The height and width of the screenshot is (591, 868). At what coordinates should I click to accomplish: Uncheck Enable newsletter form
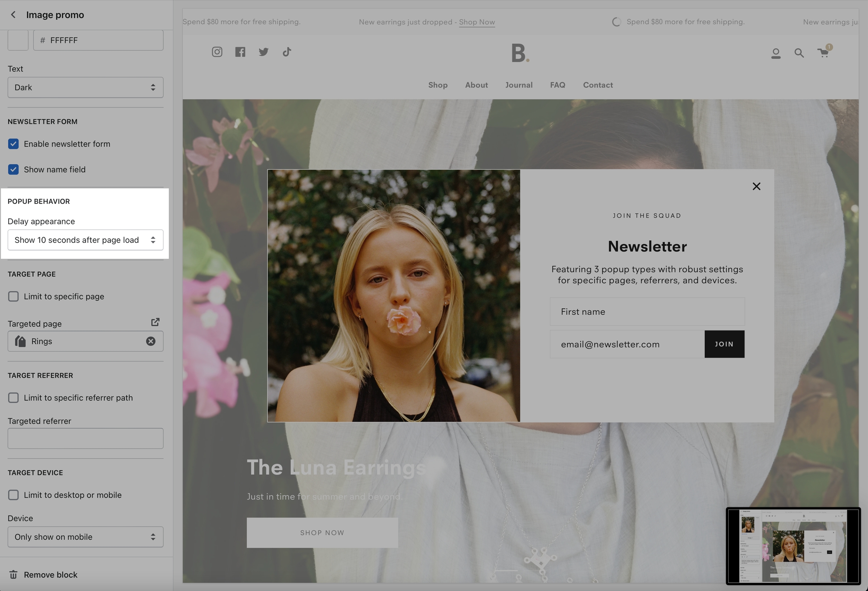click(14, 144)
